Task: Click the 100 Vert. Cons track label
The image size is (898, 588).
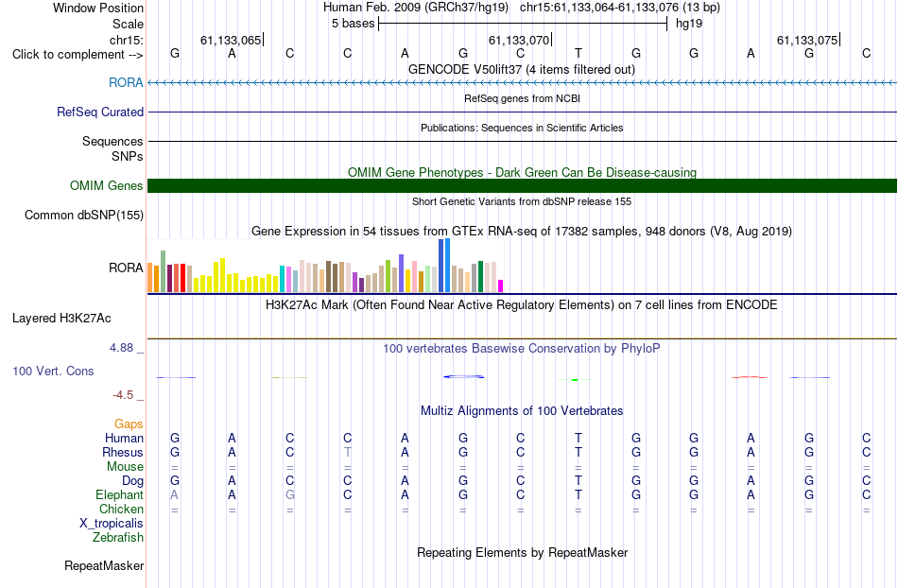Action: [x=53, y=371]
